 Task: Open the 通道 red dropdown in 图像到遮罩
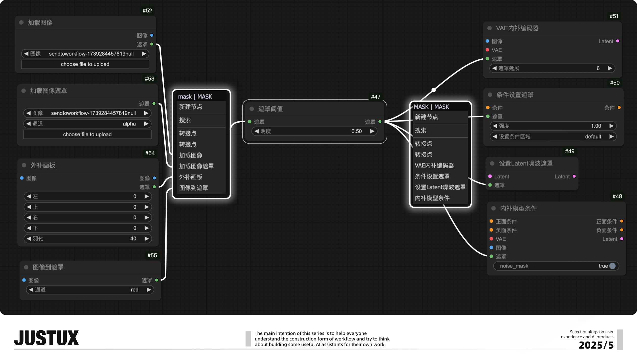pyautogui.click(x=90, y=289)
